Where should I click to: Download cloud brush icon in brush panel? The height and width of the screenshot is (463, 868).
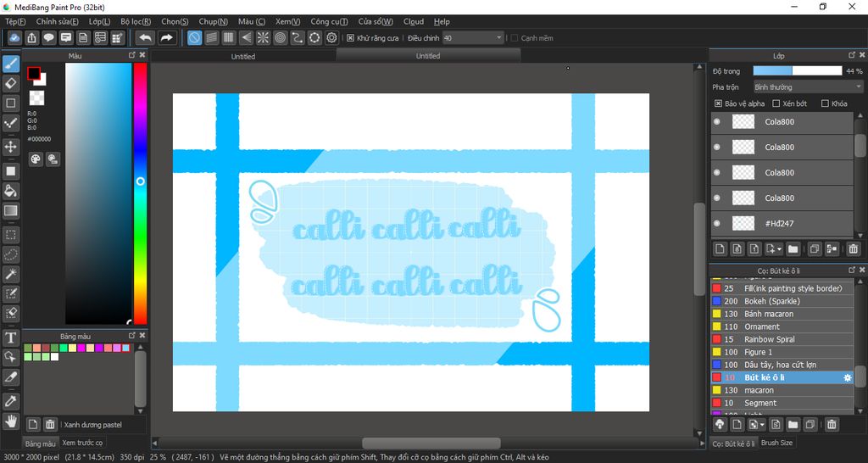pos(720,424)
